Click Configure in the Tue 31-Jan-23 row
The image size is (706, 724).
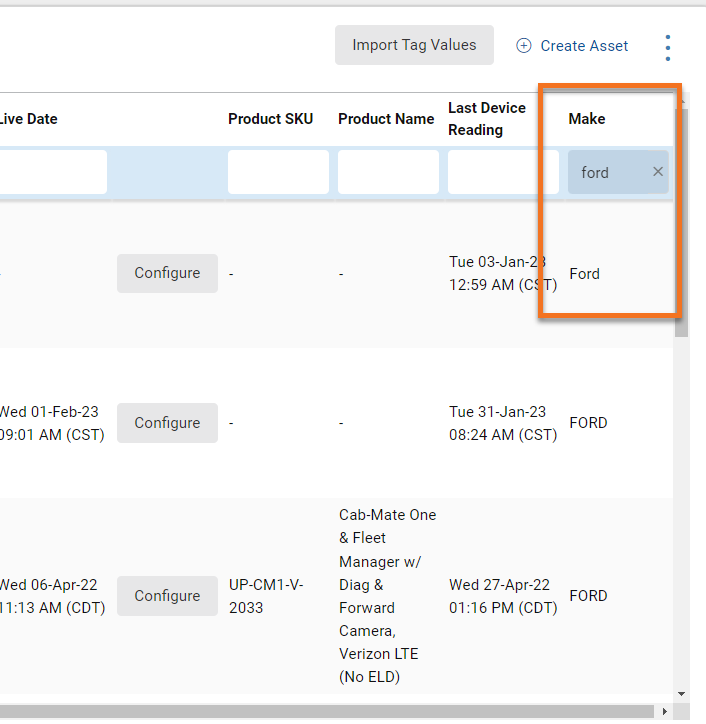click(167, 422)
